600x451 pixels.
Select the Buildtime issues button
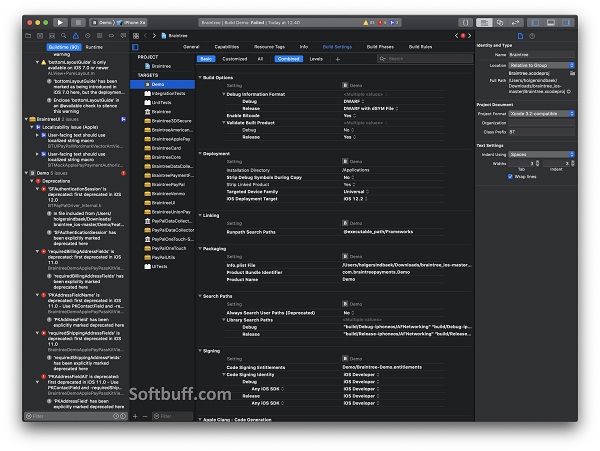[64, 47]
